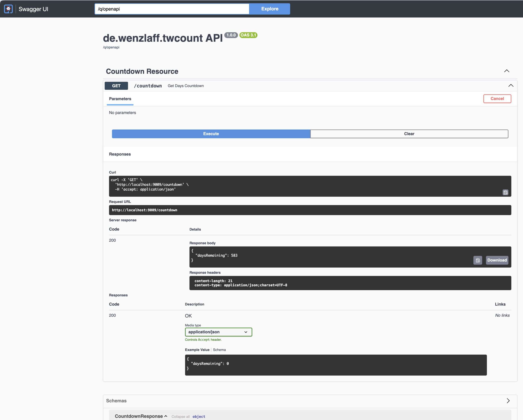Download the response body
This screenshot has height=420, width=523.
(x=497, y=260)
